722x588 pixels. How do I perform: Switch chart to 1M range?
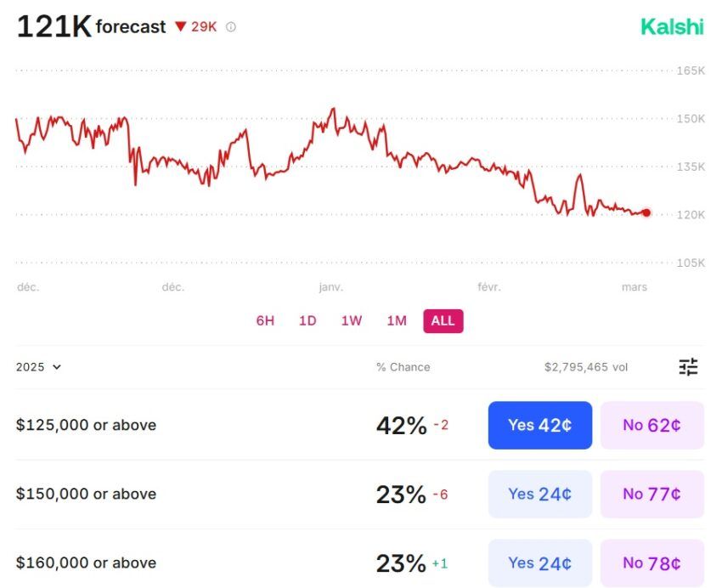(x=397, y=320)
